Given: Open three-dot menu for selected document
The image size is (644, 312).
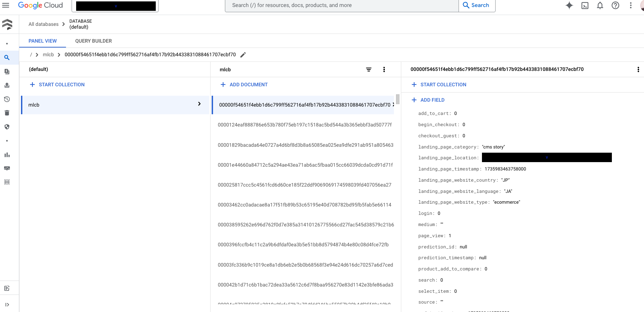Looking at the screenshot, I should [x=638, y=70].
